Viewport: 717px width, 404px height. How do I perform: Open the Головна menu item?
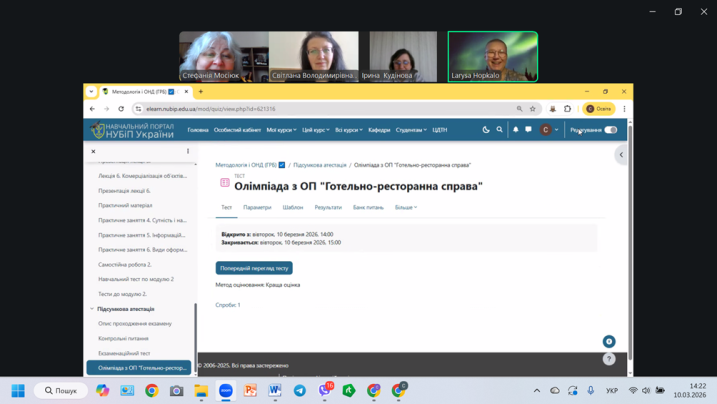pos(198,130)
